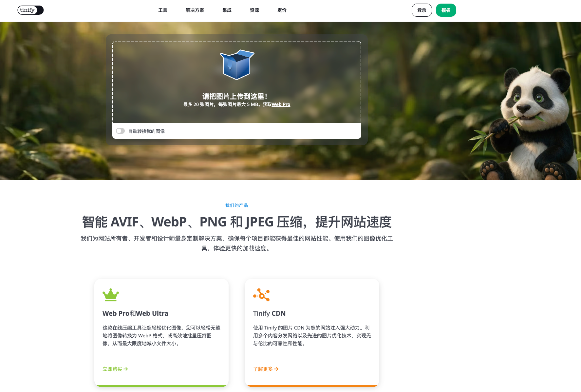Open the Web Pro link

coord(281,104)
